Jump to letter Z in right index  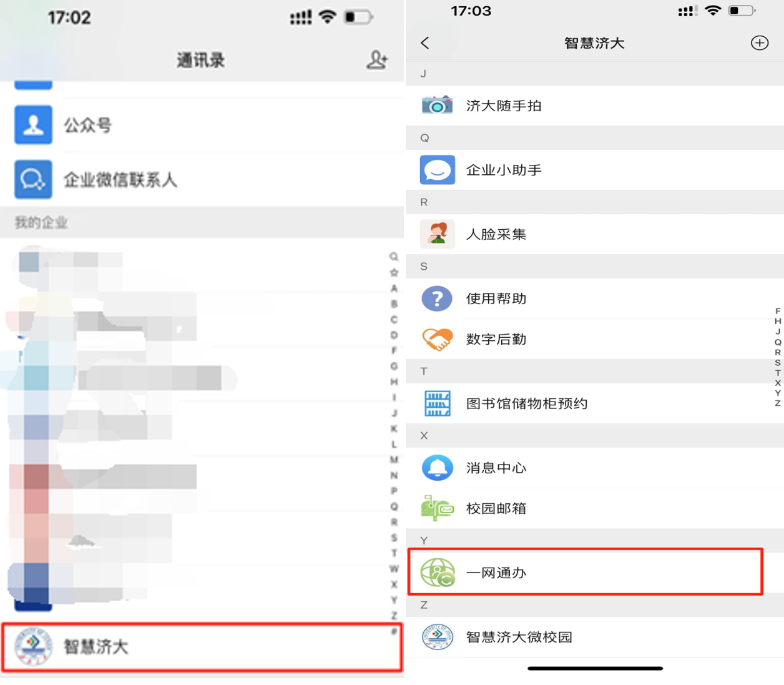[778, 403]
